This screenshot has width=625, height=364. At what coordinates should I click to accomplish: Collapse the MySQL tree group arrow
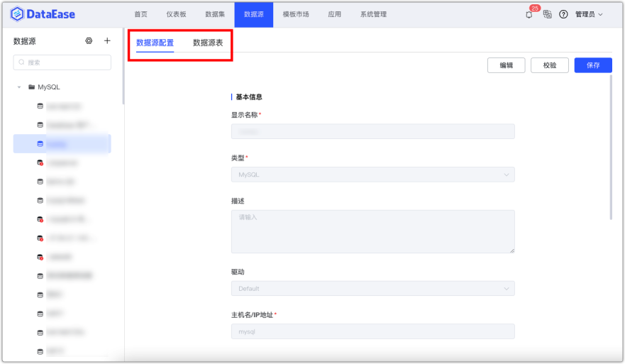click(19, 87)
